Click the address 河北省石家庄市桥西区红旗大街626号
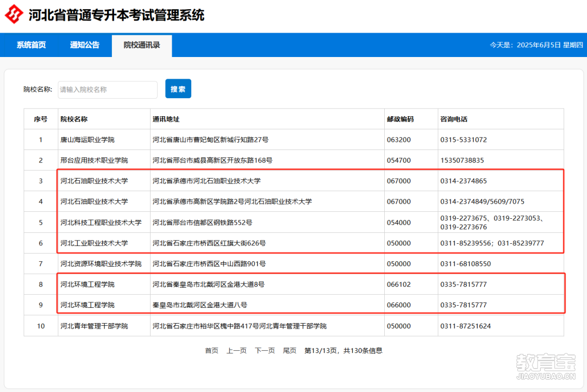 (x=209, y=243)
